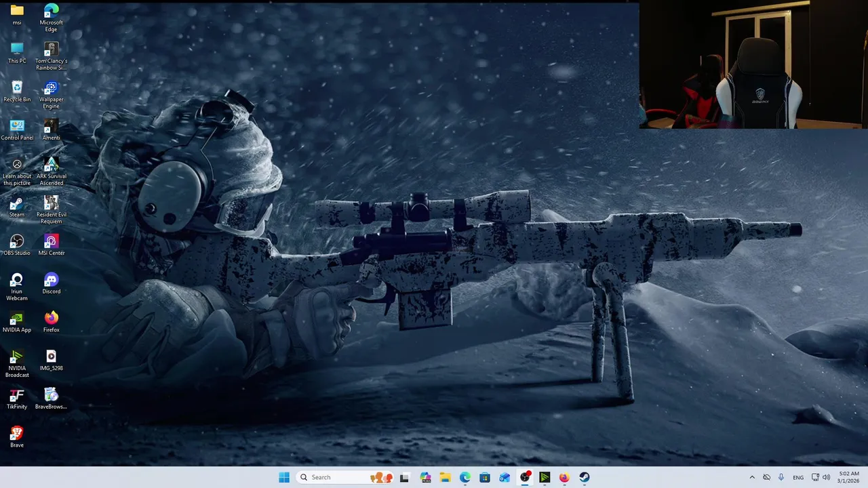The width and height of the screenshot is (868, 488).
Task: Select the MSI Center desktop shortcut
Action: pyautogui.click(x=51, y=245)
